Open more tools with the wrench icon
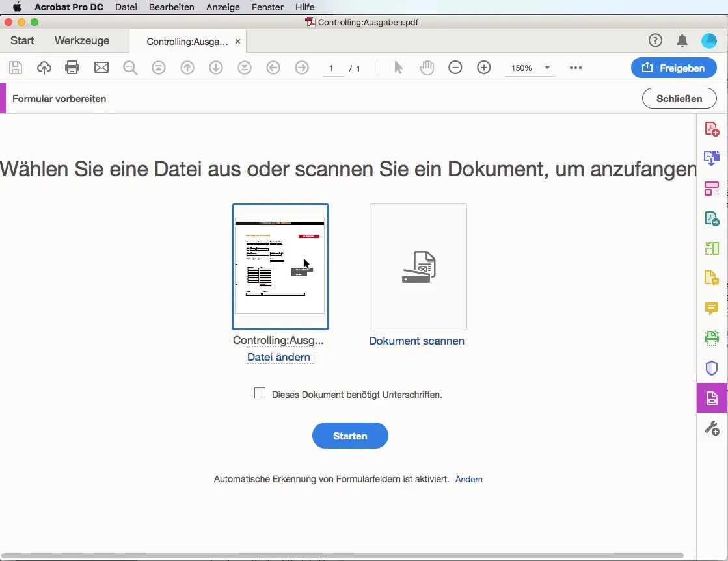728x561 pixels. click(x=712, y=428)
